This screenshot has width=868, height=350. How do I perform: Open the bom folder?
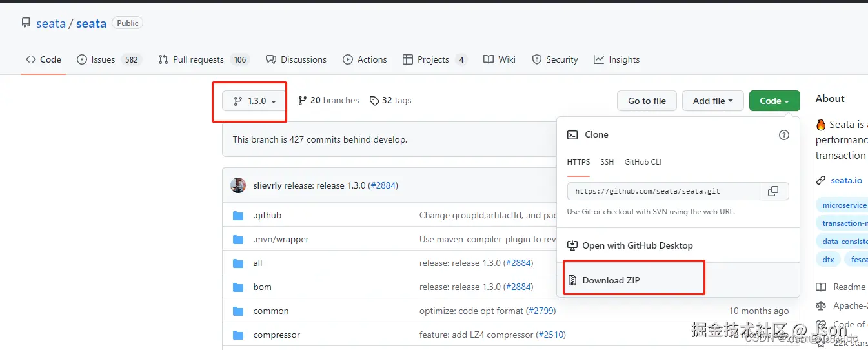pyautogui.click(x=262, y=287)
